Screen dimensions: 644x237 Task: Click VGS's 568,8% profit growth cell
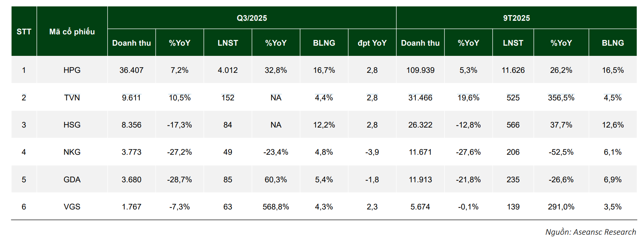(x=276, y=207)
